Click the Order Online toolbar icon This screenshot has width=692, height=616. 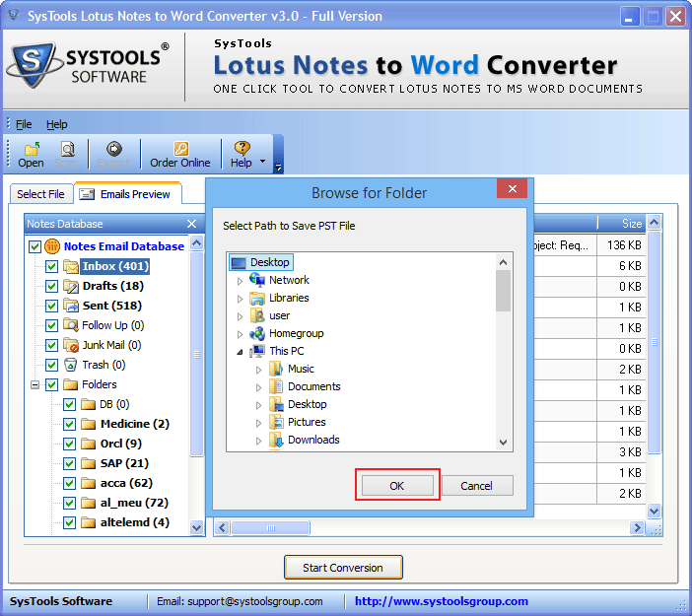[x=180, y=149]
